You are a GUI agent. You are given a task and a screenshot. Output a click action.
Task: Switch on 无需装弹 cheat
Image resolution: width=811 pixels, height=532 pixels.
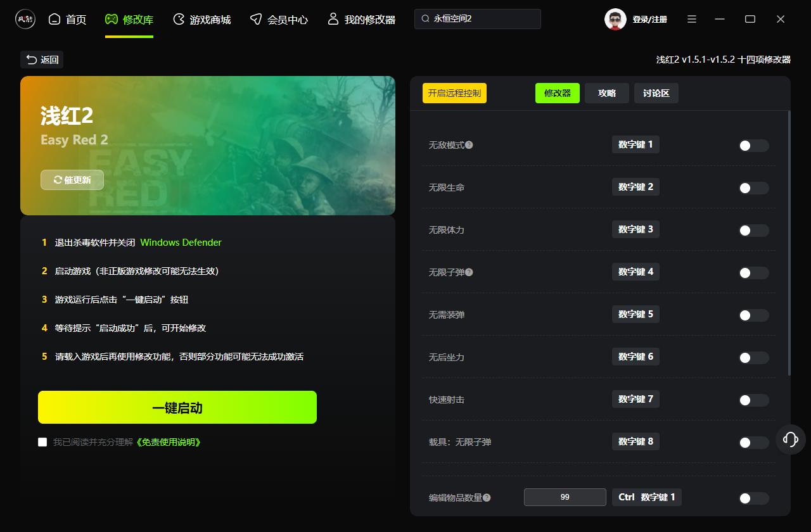tap(754, 315)
